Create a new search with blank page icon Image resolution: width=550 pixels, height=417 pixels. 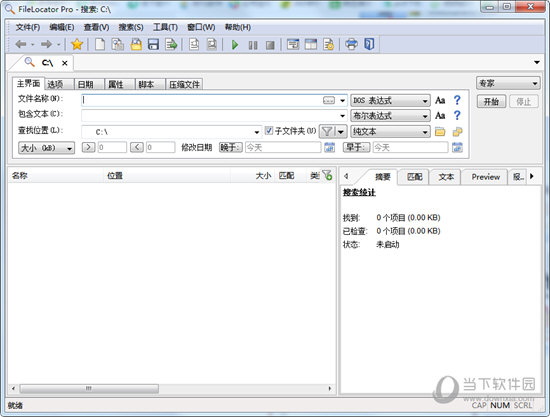point(100,45)
